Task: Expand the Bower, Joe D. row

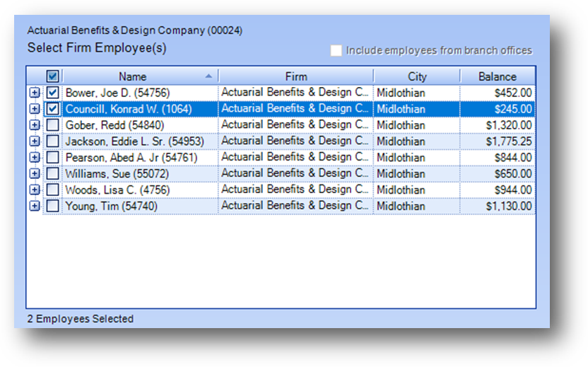Action: pyautogui.click(x=35, y=93)
